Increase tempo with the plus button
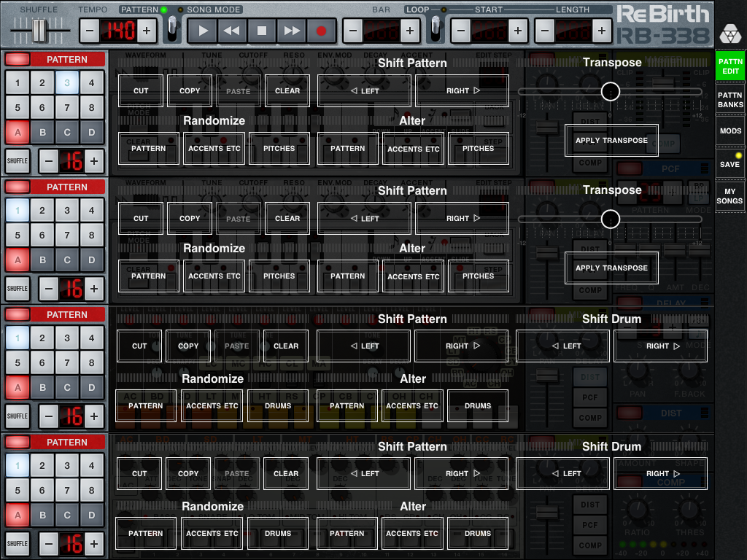The height and width of the screenshot is (560, 747). (147, 31)
